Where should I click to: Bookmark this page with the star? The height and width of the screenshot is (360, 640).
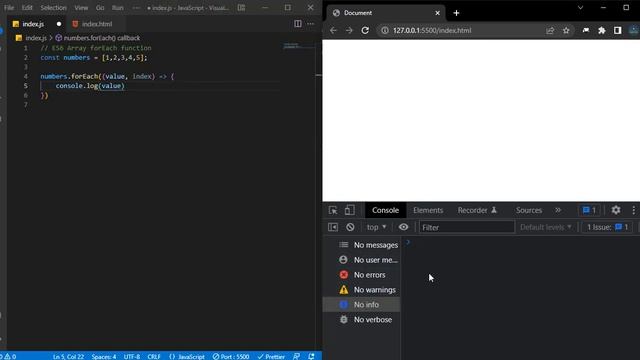(566, 31)
